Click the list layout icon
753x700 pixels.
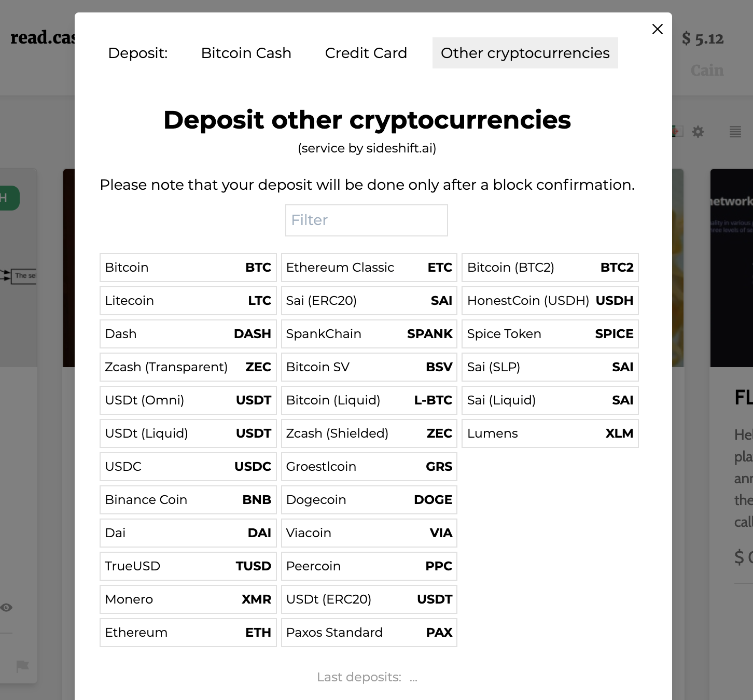(x=735, y=132)
